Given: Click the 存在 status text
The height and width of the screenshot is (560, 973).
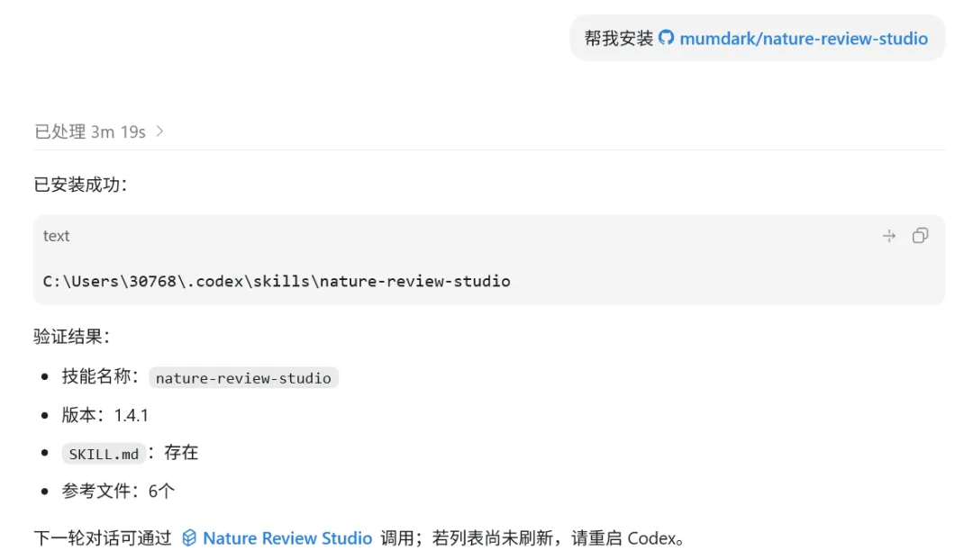Looking at the screenshot, I should coord(181,453).
